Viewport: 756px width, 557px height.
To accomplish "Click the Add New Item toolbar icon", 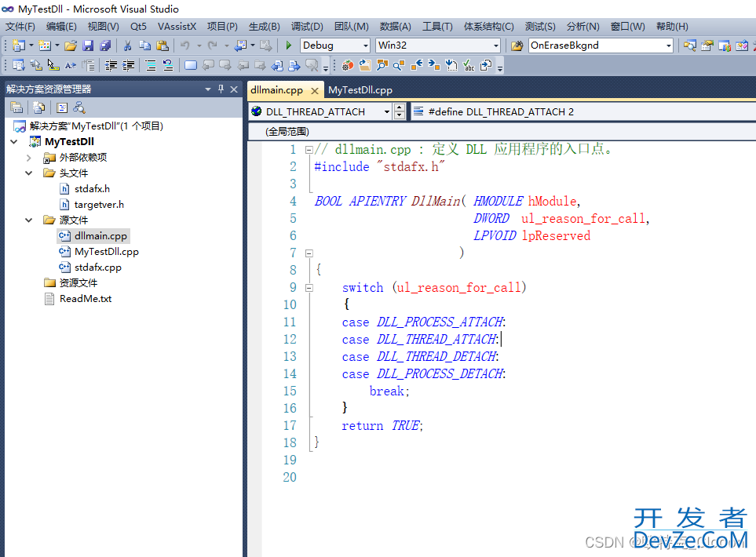I will (x=45, y=46).
